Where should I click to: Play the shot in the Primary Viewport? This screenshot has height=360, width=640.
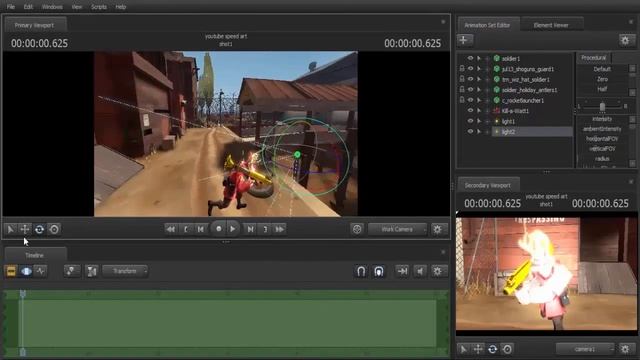(233, 229)
